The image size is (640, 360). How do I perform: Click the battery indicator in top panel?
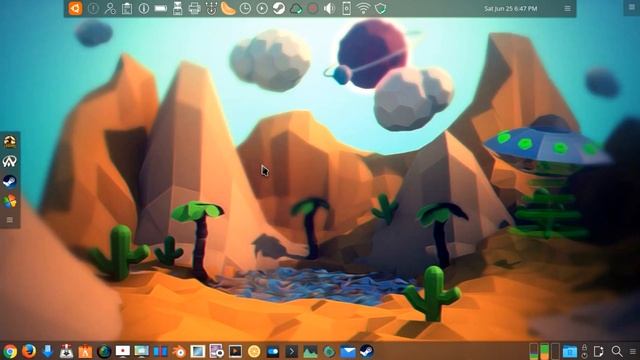pyautogui.click(x=161, y=8)
